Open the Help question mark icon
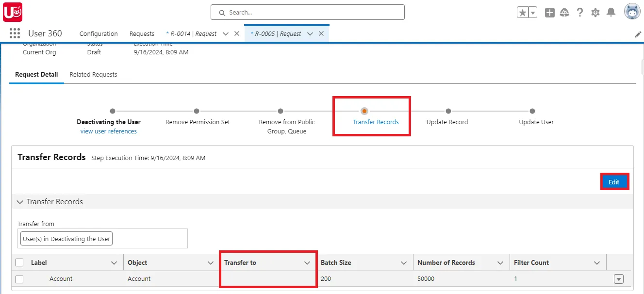Screen dimensions: 644x294 tap(580, 13)
